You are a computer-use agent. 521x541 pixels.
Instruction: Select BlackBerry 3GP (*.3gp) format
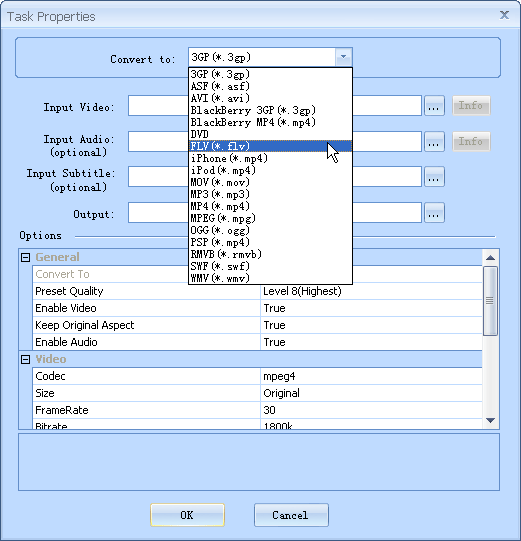(x=270, y=110)
